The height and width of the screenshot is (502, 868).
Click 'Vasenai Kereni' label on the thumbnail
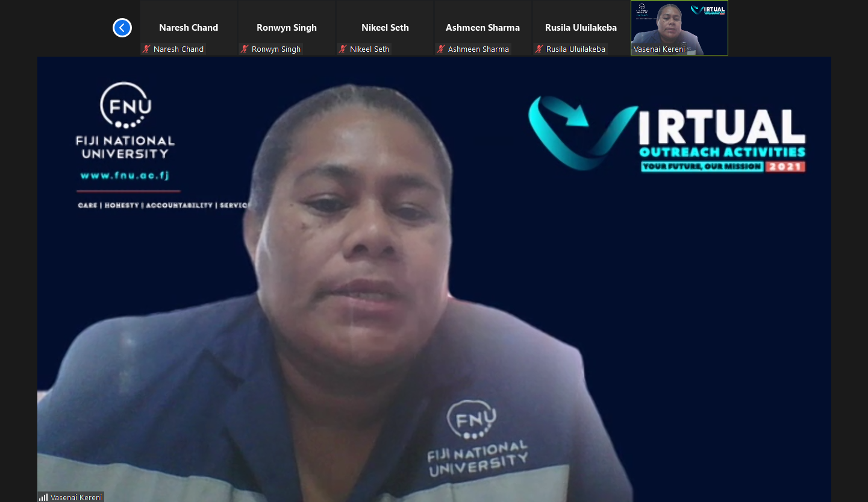click(659, 49)
